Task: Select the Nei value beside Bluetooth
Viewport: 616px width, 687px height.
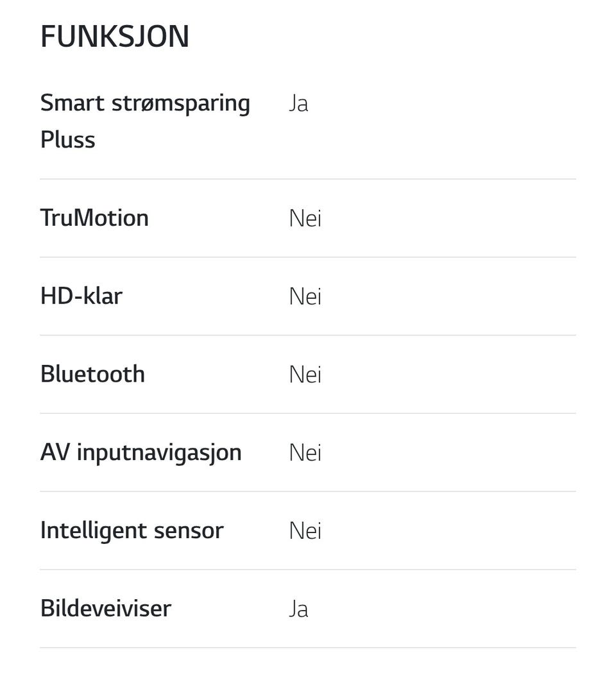Action: (305, 375)
